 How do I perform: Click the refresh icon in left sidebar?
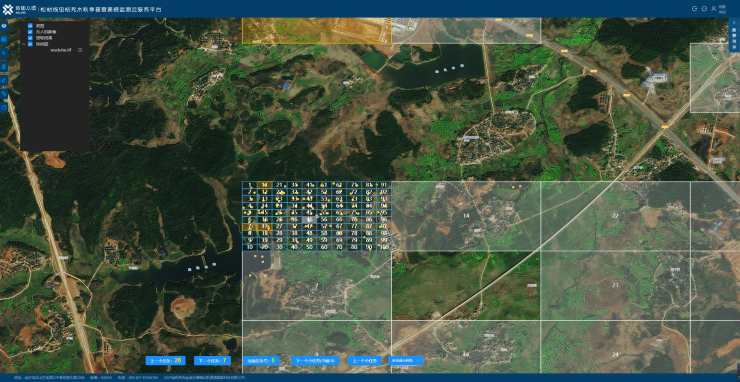(4, 108)
